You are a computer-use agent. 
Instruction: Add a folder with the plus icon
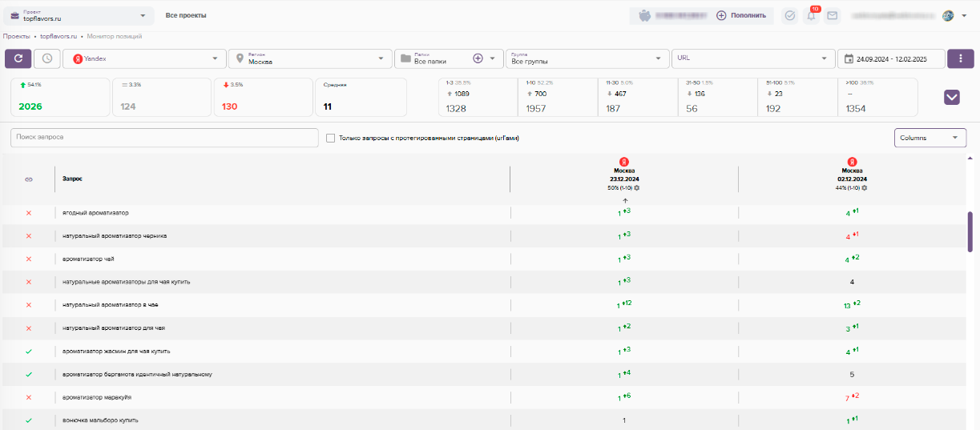click(x=478, y=58)
